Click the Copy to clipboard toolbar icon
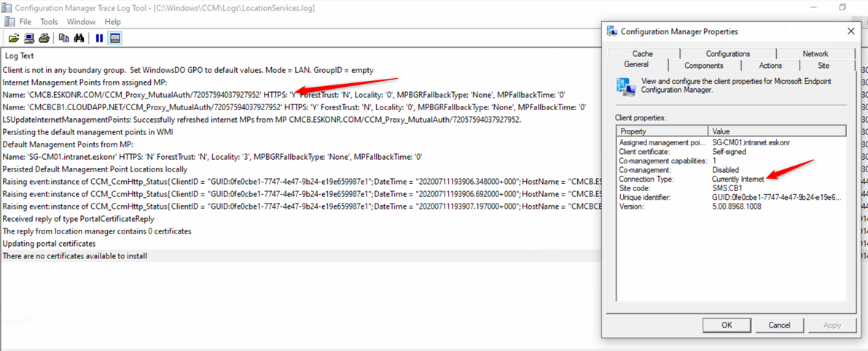Screen dimensions: 868x351 click(63, 38)
